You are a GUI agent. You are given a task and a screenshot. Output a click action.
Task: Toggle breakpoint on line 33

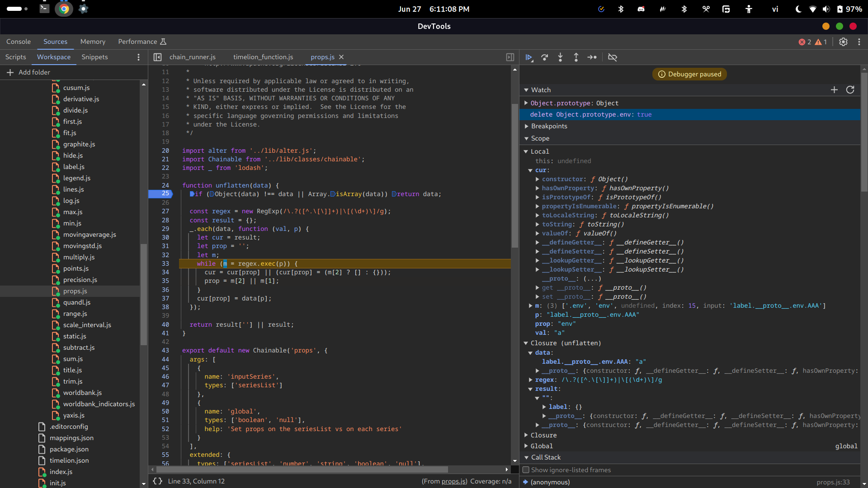coord(165,263)
